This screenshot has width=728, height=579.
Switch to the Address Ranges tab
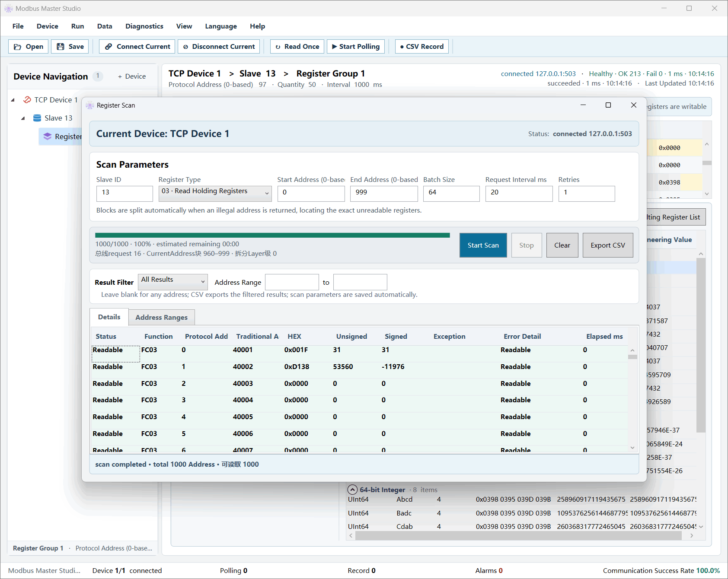point(162,317)
